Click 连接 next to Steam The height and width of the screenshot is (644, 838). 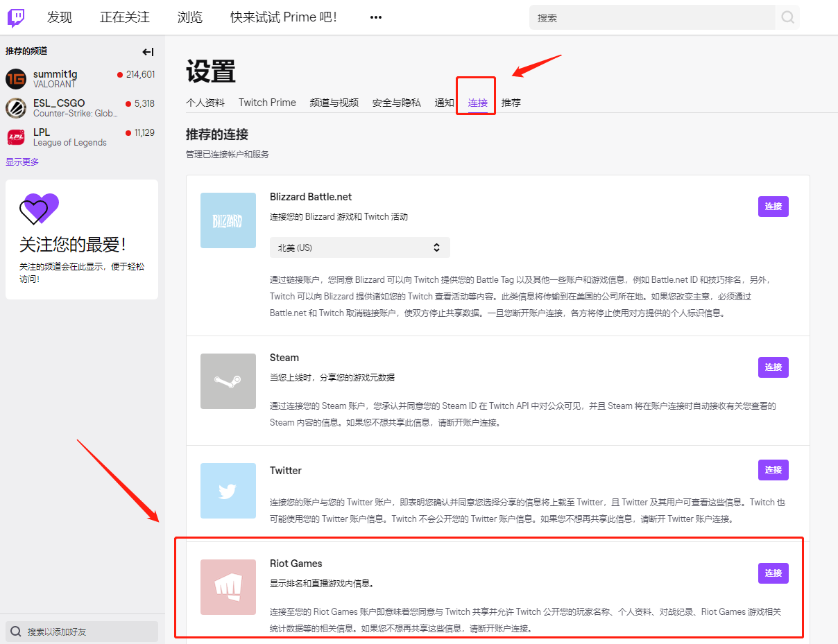[773, 367]
